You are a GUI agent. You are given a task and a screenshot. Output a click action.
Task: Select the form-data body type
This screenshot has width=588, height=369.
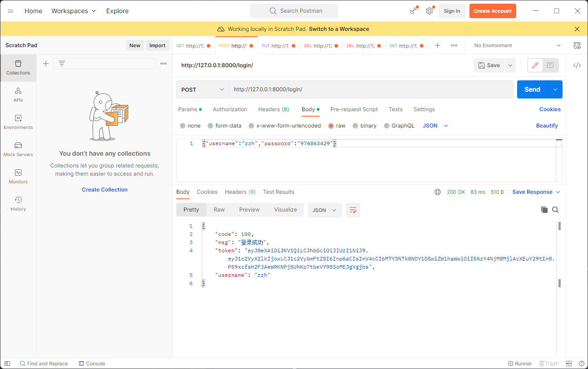[224, 126]
